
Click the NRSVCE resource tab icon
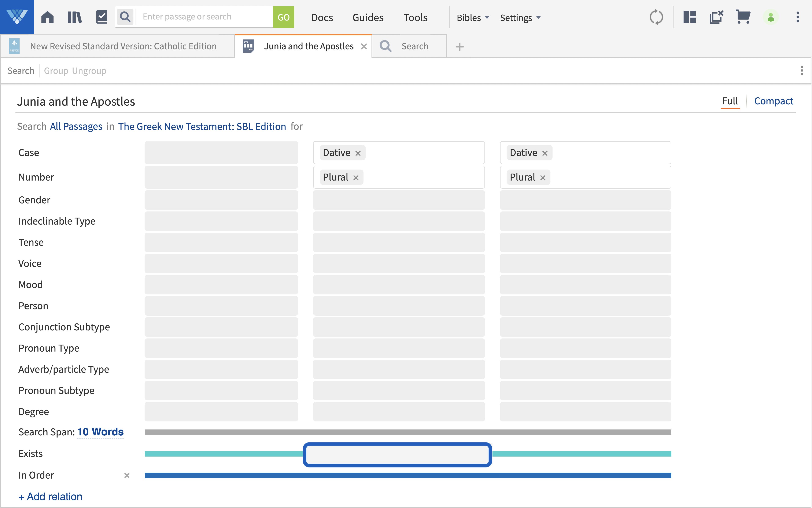[x=14, y=46]
